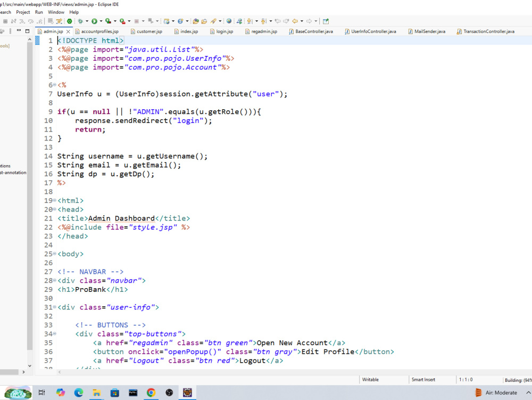Click the Building progress status
532x400 pixels.
click(x=518, y=380)
